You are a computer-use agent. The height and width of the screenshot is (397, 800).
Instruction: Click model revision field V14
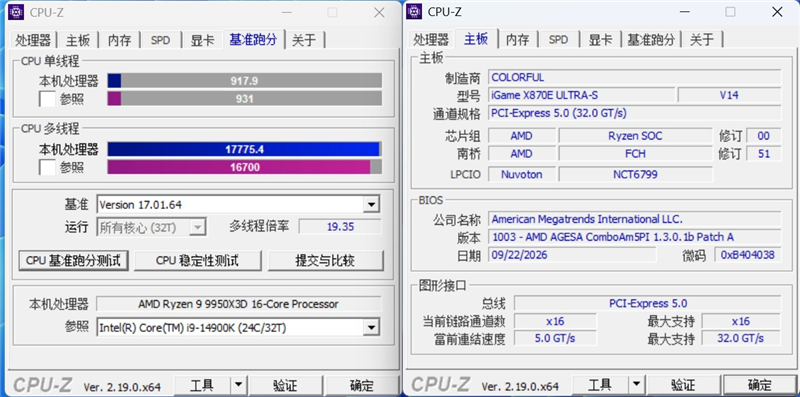click(729, 95)
